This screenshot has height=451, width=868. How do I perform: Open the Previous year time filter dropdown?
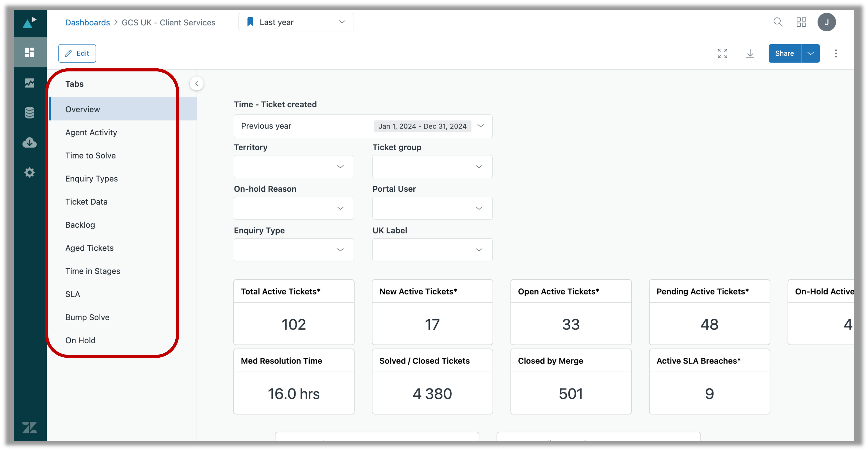coord(363,126)
